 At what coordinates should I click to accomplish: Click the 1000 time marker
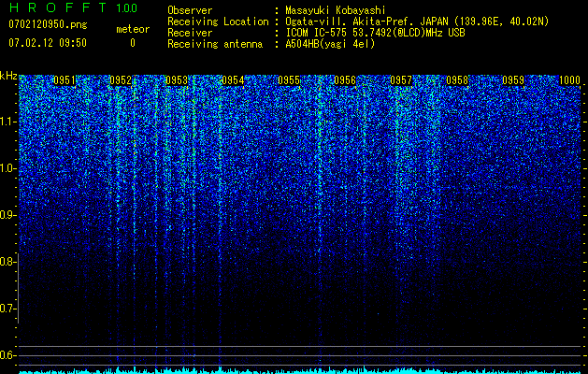[569, 80]
